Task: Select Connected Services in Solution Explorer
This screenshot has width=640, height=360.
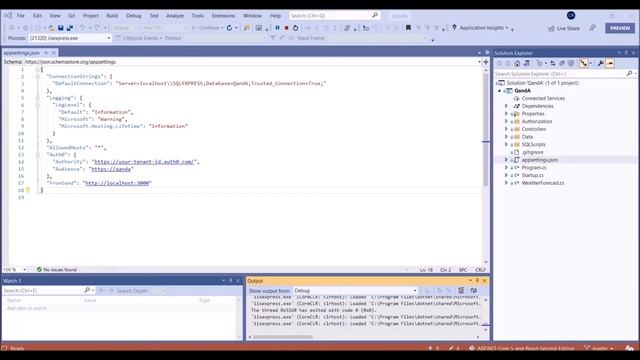Action: [x=543, y=98]
